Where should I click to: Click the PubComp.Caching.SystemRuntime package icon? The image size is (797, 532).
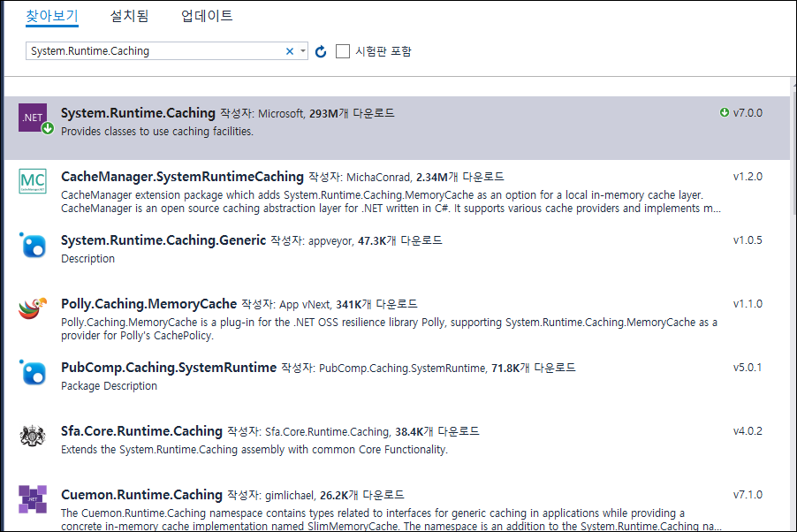(33, 373)
